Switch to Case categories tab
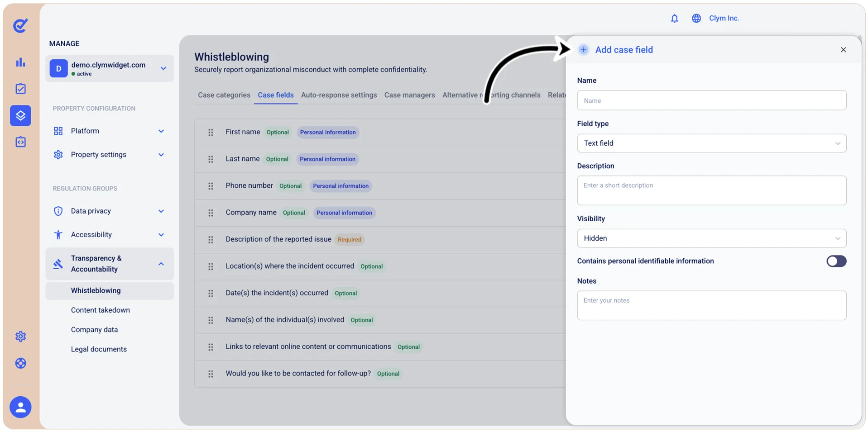868x432 pixels. (x=224, y=95)
